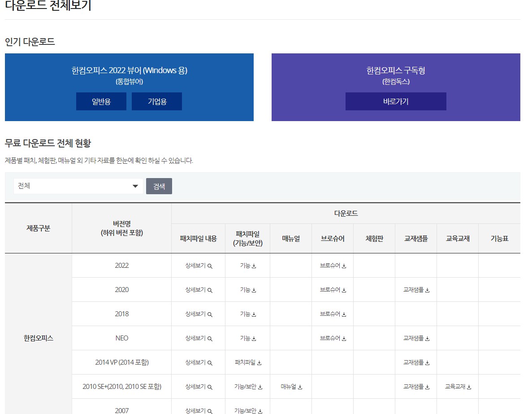
Task: View patch details 상세보기 for 2010 SE+
Action: [199, 387]
